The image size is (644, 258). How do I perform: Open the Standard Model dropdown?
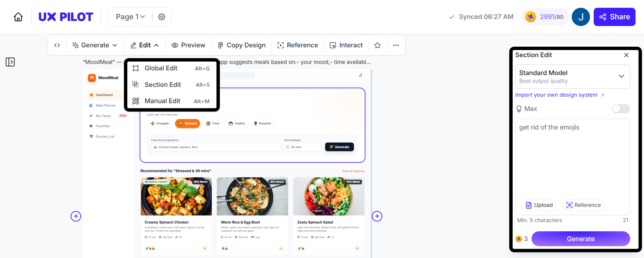tap(572, 76)
